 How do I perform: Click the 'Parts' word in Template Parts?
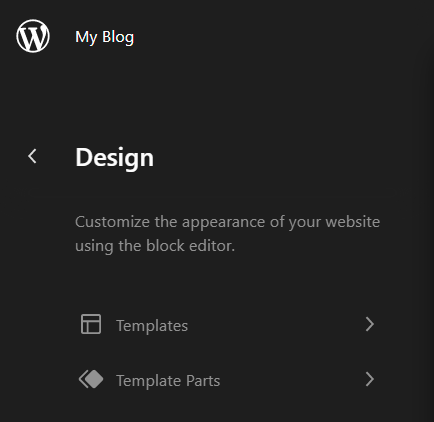(x=203, y=380)
